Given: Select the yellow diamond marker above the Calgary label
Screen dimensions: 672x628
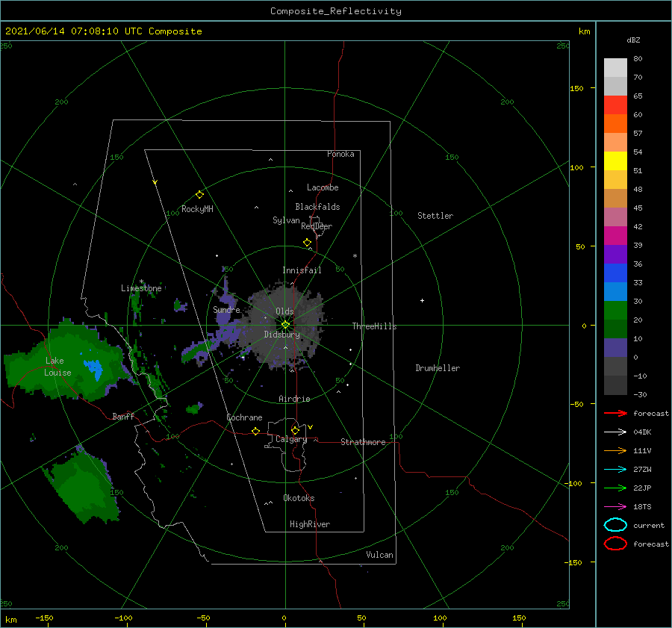Looking at the screenshot, I should click(x=295, y=430).
